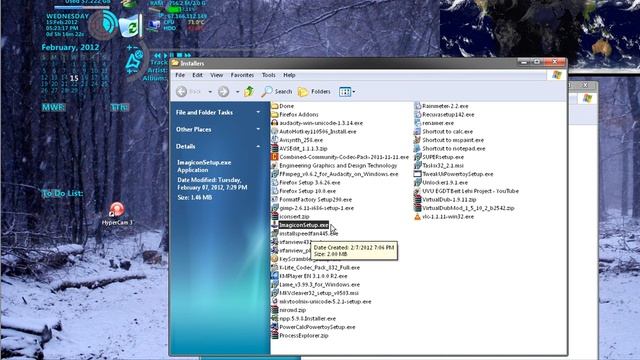Expand the Other Places panel
Image resolution: width=640 pixels, height=360 pixels.
(x=258, y=129)
